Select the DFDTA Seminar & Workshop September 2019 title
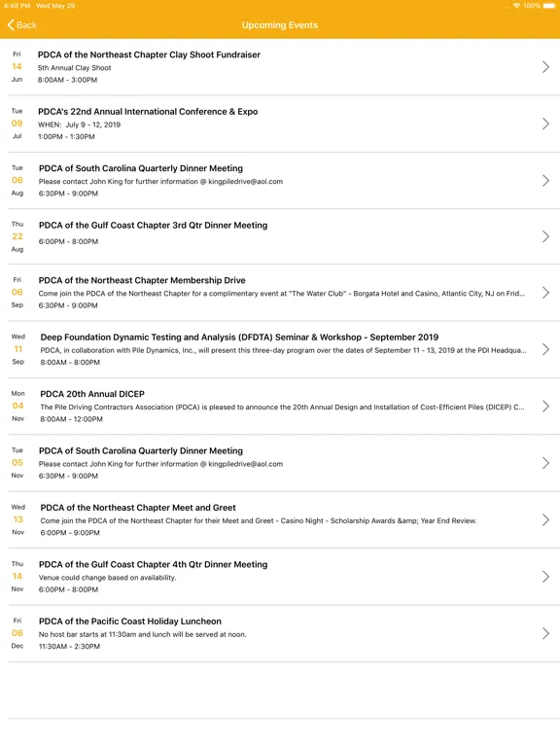The height and width of the screenshot is (747, 560). 239,337
